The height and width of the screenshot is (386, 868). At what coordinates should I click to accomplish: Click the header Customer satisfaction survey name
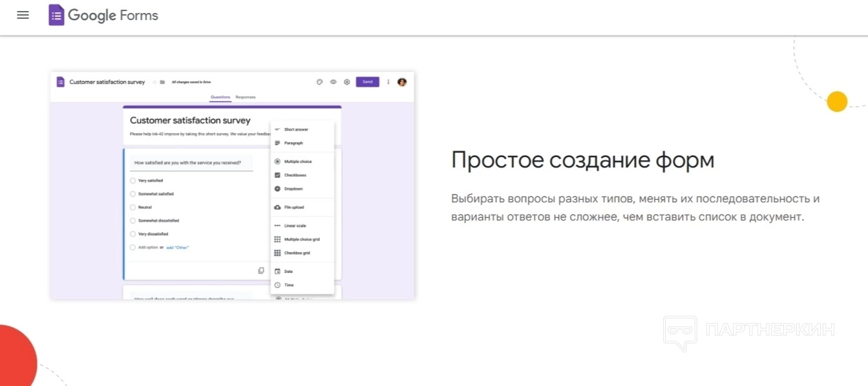point(107,82)
